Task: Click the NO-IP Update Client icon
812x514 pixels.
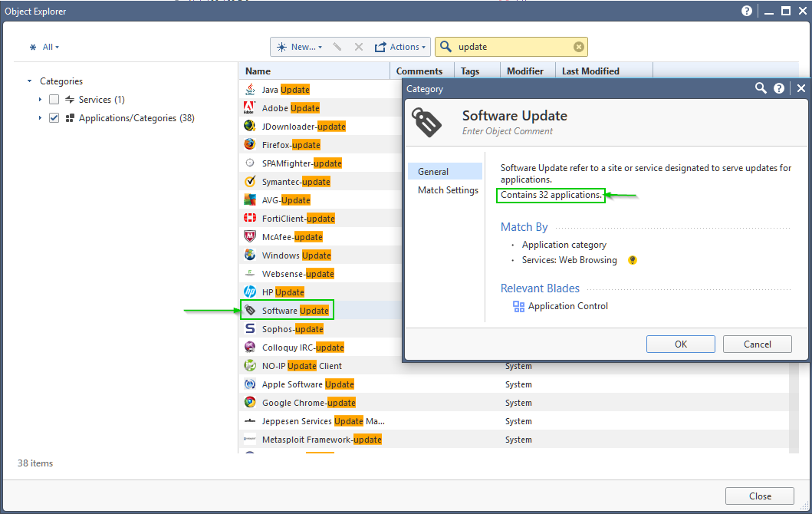Action: [x=250, y=366]
